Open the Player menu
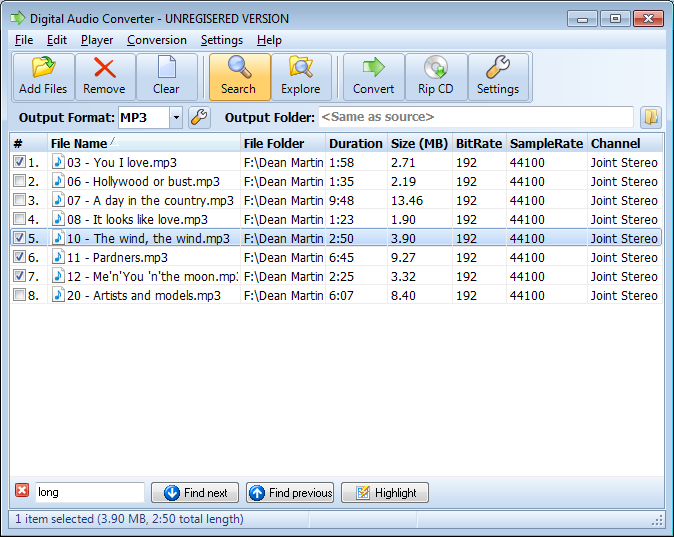This screenshot has height=537, width=674. click(97, 40)
